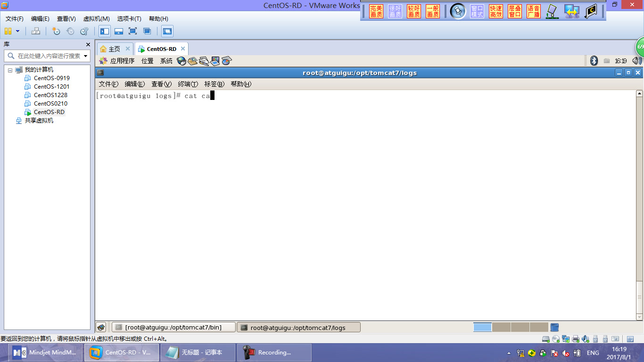Select the 共享虚拟机 tree entry
The width and height of the screenshot is (644, 362).
pyautogui.click(x=39, y=121)
